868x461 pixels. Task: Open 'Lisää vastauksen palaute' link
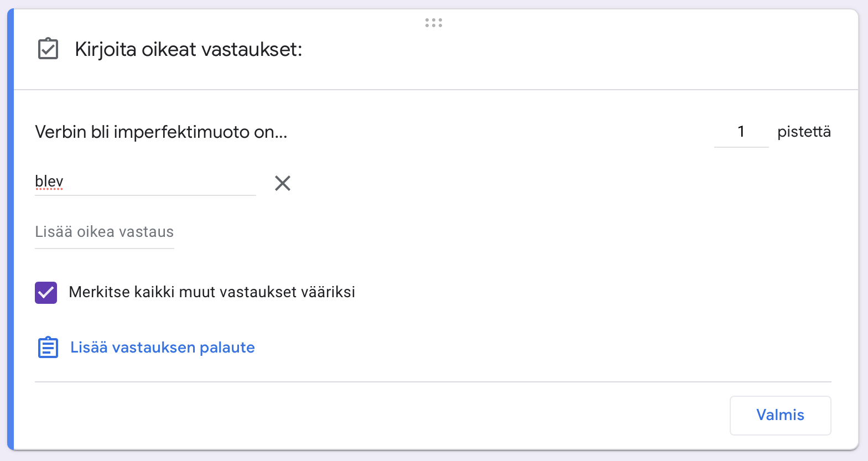pos(162,348)
